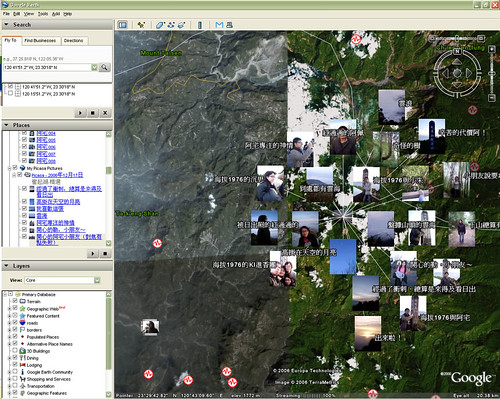Open the Help menu

[x=68, y=14]
